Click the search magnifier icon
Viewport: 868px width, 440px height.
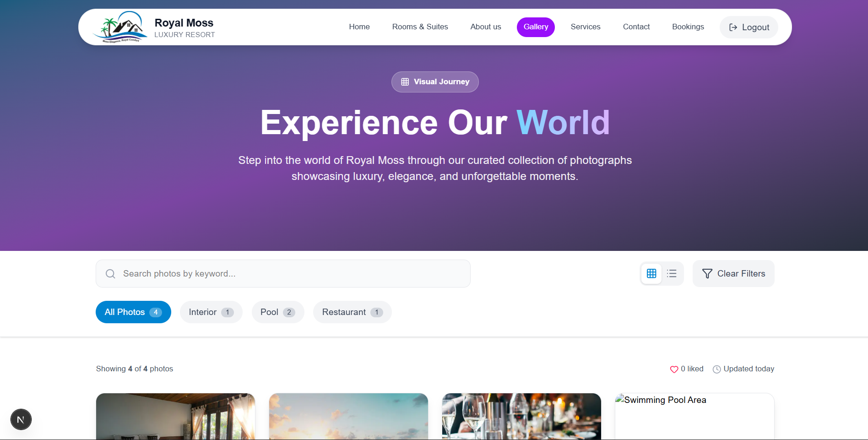coord(110,274)
